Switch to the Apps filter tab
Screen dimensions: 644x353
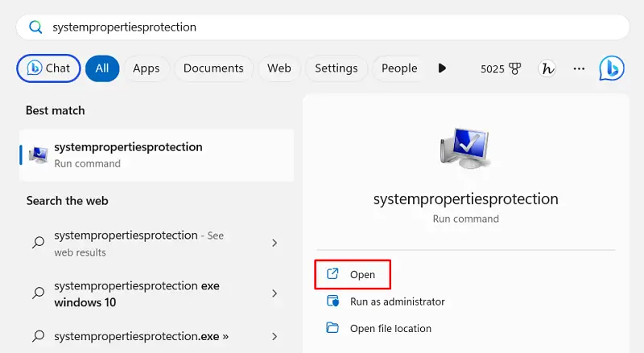(x=146, y=68)
